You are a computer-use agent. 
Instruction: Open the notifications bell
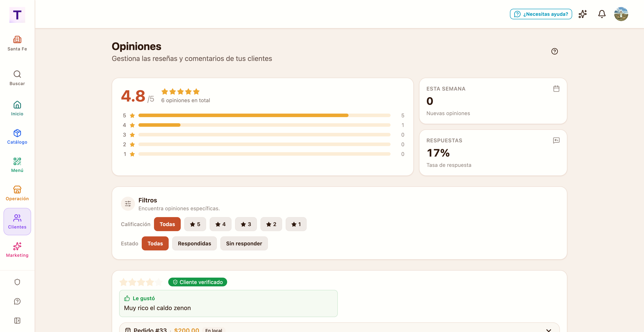[x=602, y=14]
